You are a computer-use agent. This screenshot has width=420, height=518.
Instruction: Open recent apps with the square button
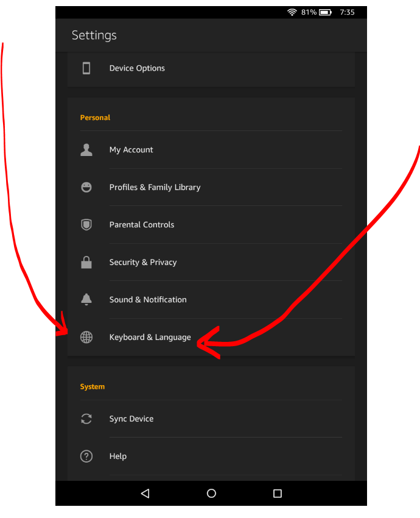(x=278, y=494)
